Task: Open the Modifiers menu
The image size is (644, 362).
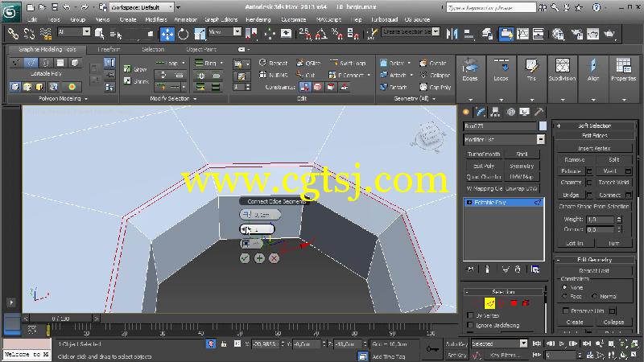Action: tap(156, 19)
